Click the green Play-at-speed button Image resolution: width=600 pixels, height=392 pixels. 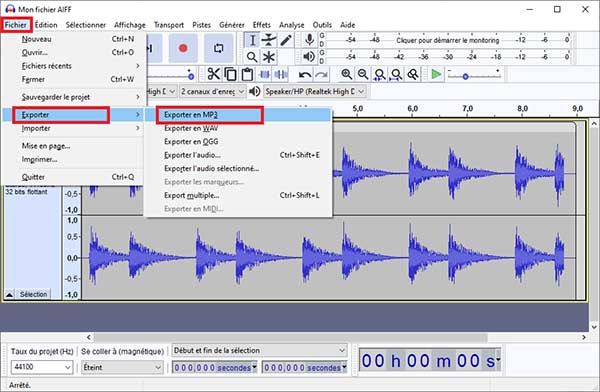(x=436, y=74)
